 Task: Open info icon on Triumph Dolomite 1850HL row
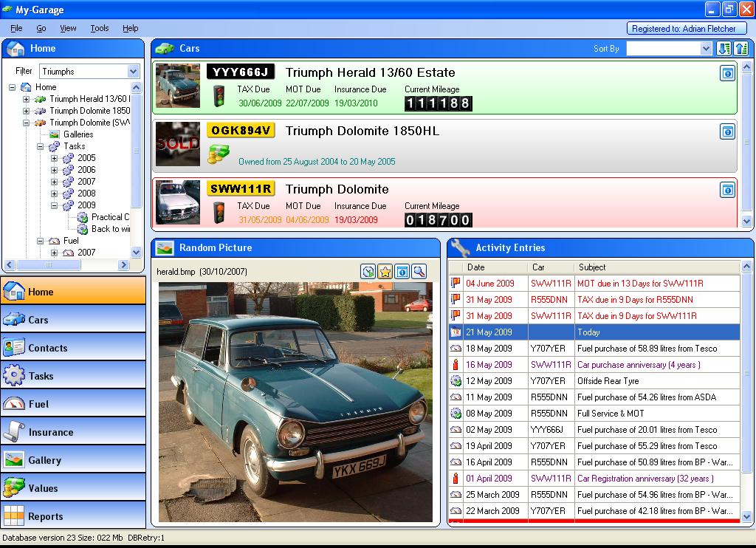tap(727, 131)
